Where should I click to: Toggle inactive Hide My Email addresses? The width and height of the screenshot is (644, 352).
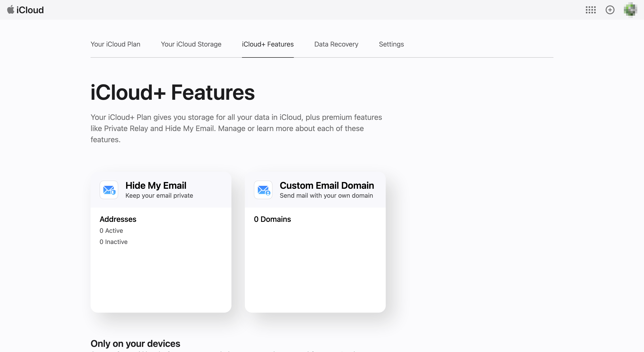(114, 242)
